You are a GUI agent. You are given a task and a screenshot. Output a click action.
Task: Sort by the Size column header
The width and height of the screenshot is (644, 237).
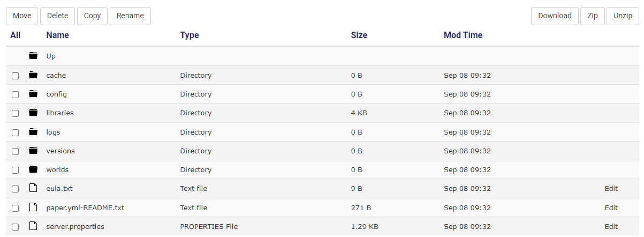359,35
